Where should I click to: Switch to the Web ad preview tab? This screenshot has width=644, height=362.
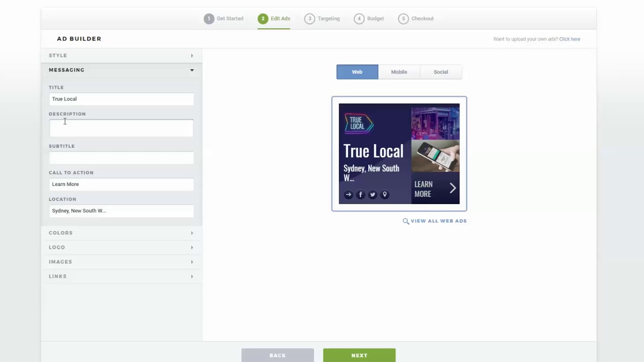[x=357, y=72]
